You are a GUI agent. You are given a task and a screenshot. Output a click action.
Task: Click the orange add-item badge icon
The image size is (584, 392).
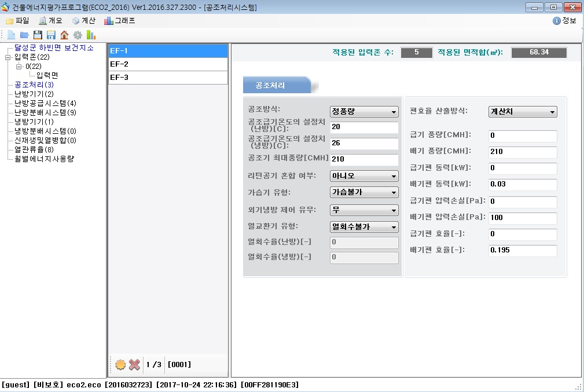(120, 365)
